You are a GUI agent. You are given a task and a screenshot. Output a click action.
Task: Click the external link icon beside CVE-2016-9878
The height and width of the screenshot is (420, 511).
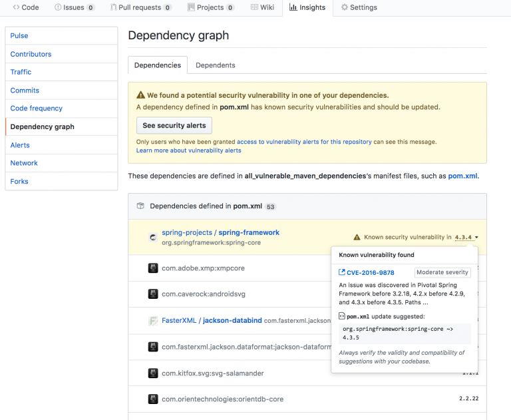[x=342, y=272]
